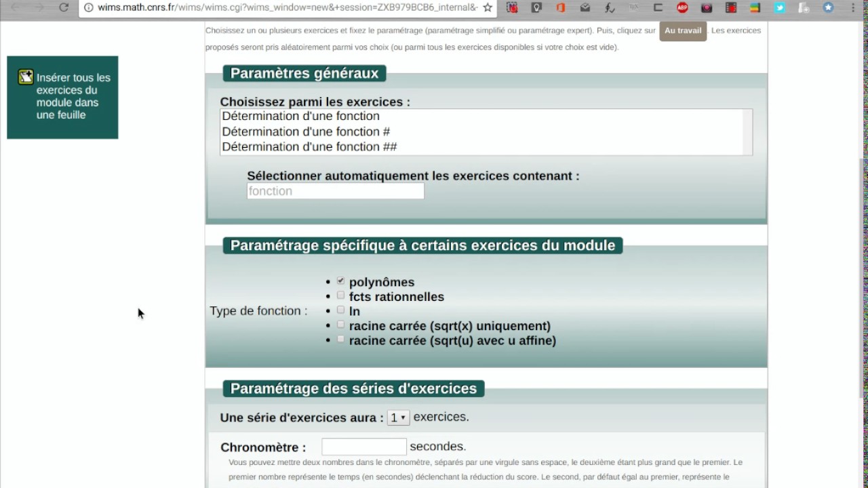Click the Paramètres généraux heading
868x488 pixels.
click(304, 73)
